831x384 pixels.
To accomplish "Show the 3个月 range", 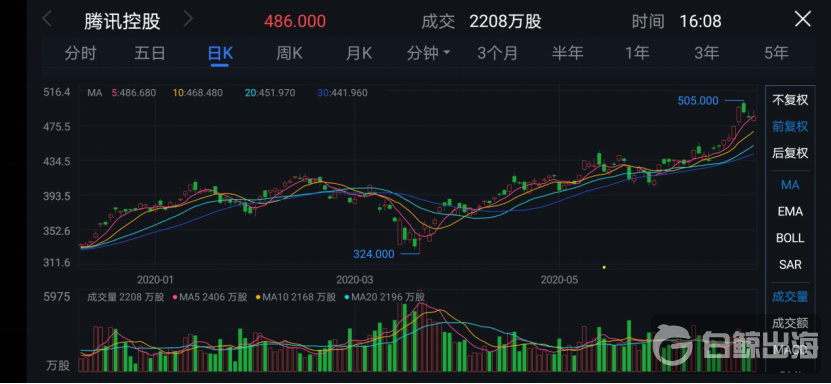I will 497,53.
